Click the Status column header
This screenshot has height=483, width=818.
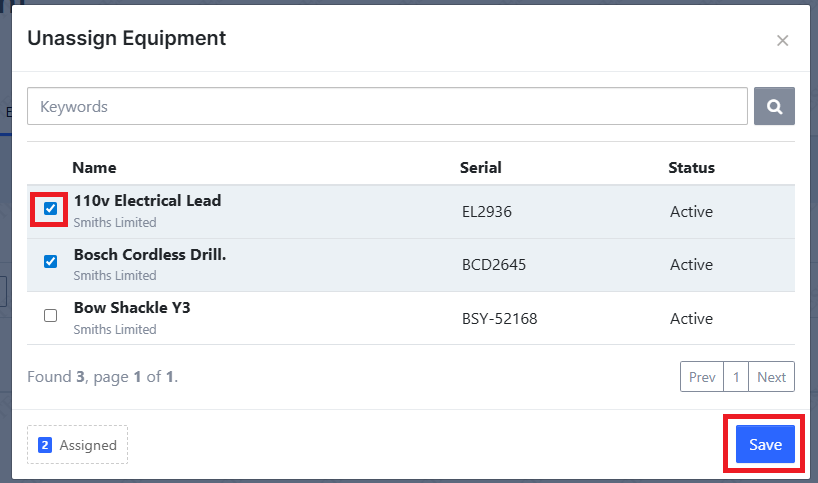[x=691, y=167]
